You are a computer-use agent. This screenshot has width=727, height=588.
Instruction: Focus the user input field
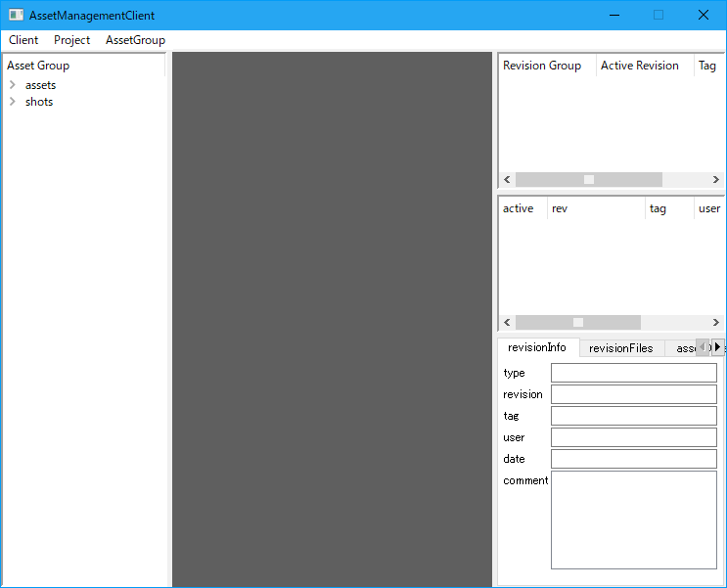pos(634,437)
